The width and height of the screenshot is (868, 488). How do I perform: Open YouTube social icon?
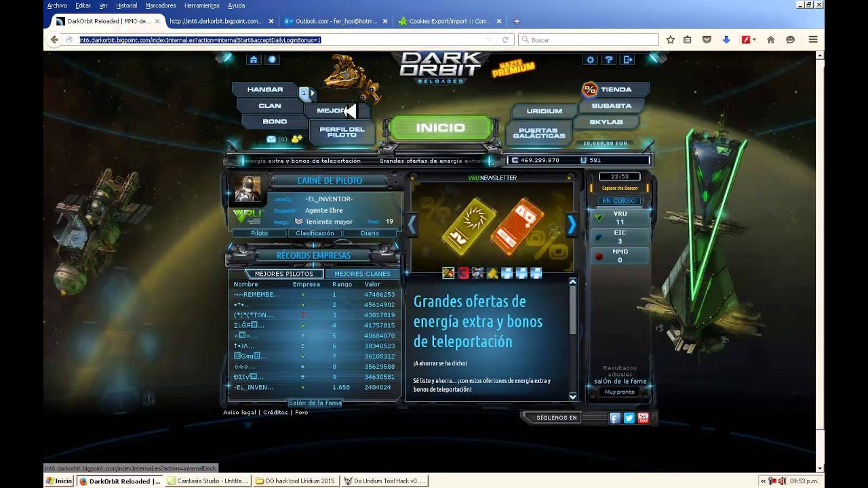point(643,418)
